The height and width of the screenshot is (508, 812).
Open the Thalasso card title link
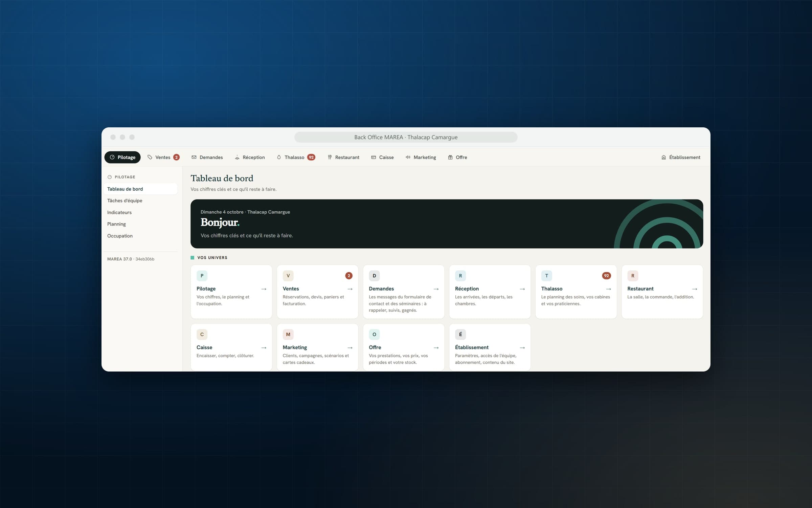(552, 289)
